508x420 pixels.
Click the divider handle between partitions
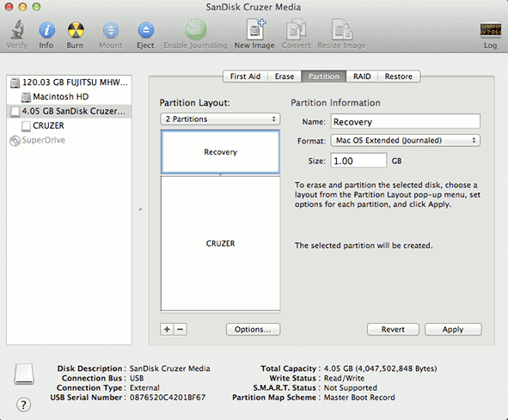coord(220,175)
